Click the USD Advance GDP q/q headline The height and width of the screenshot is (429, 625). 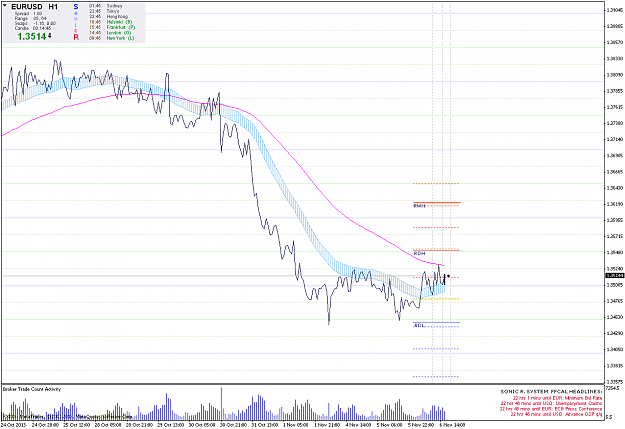(x=556, y=415)
